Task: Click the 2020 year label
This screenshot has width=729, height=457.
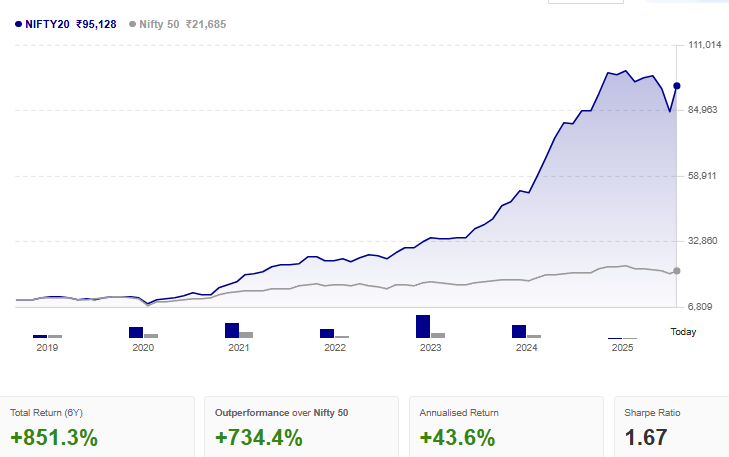Action: coord(143,348)
